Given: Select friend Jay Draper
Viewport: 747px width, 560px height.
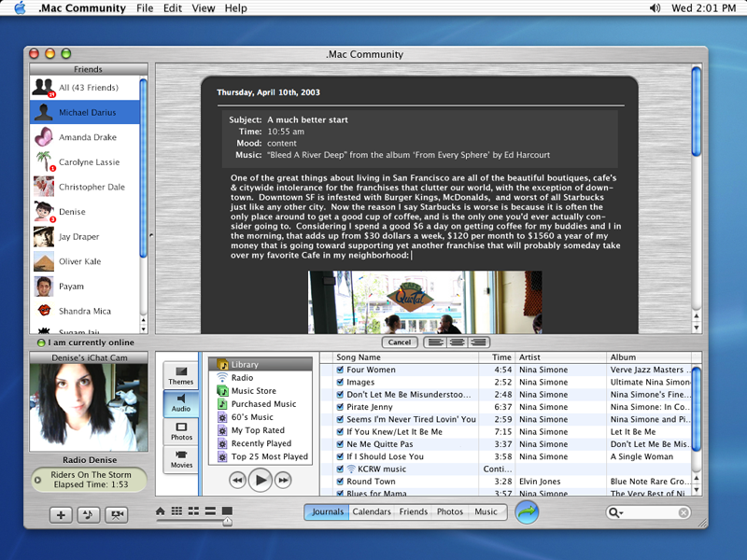Looking at the screenshot, I should pos(85,237).
